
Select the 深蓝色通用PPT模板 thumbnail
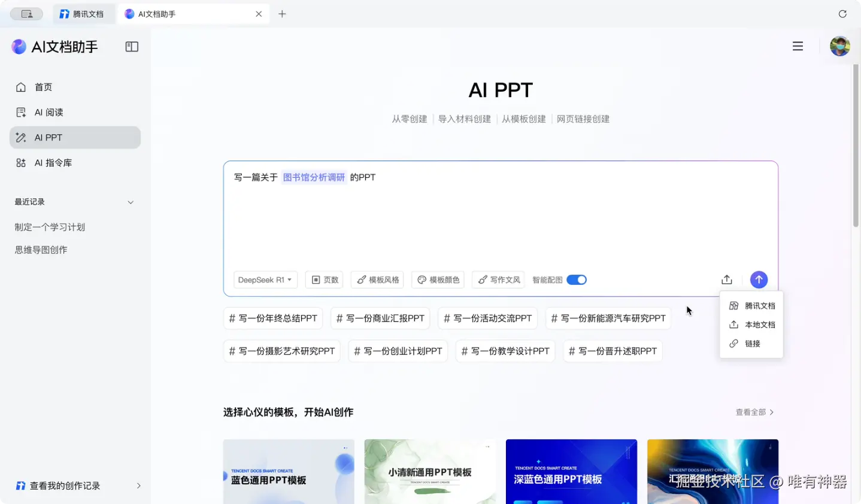click(571, 473)
